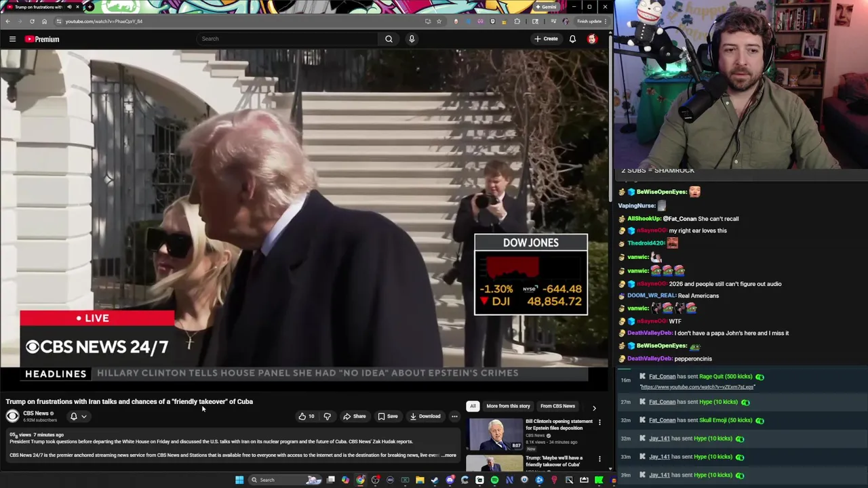Open options for Bill Clinton video
The height and width of the screenshot is (488, 868).
599,422
